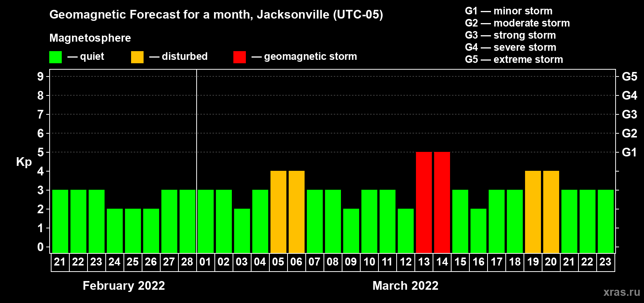Click the 'March 2022' month label
Screen dimensions: 644x303
(405, 286)
